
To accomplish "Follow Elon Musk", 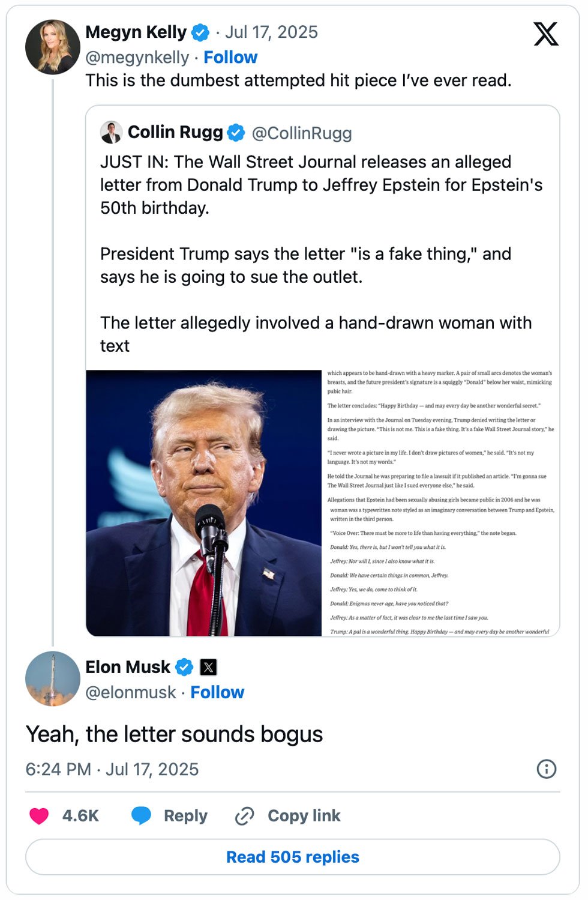I will (x=217, y=692).
